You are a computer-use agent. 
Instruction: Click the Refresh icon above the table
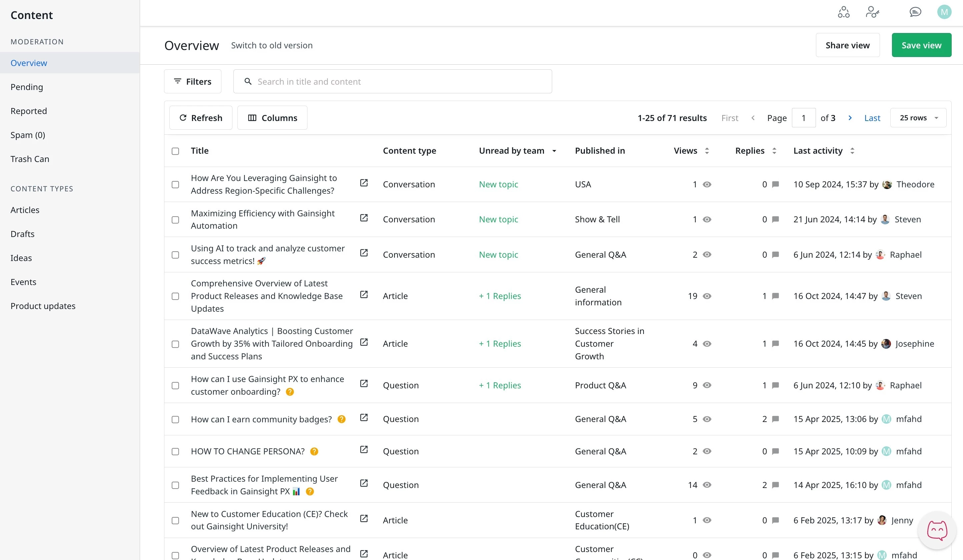[x=184, y=118]
